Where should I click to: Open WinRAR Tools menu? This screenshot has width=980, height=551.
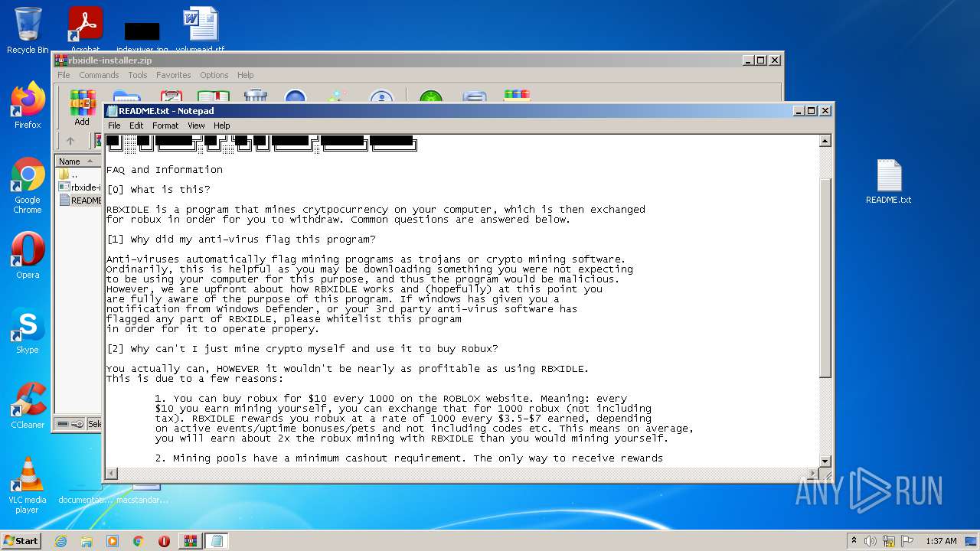(x=138, y=75)
